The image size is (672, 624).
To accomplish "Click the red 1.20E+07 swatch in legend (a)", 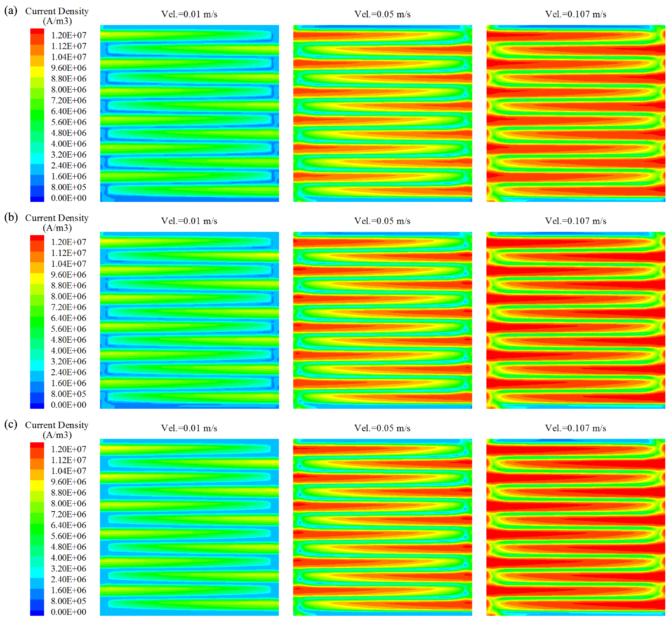I will (37, 31).
